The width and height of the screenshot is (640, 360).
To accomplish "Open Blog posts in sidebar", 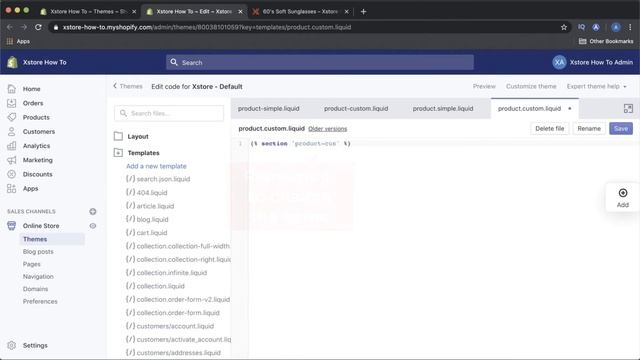I will [38, 251].
